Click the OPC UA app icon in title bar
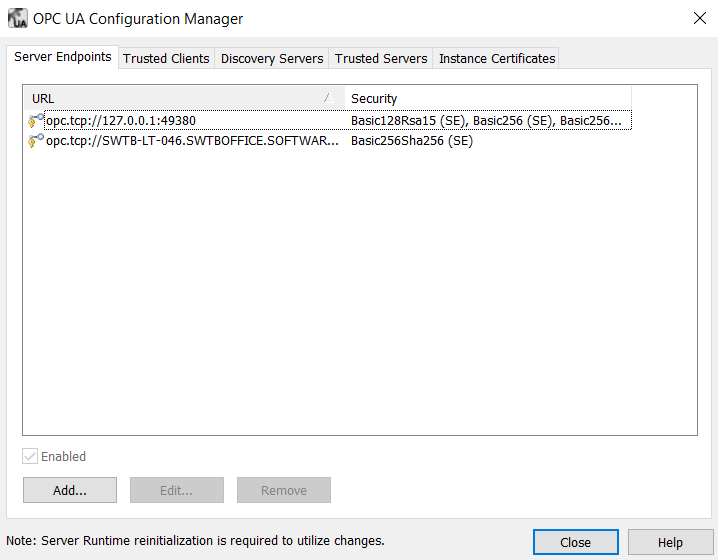This screenshot has width=718, height=560. tap(18, 19)
